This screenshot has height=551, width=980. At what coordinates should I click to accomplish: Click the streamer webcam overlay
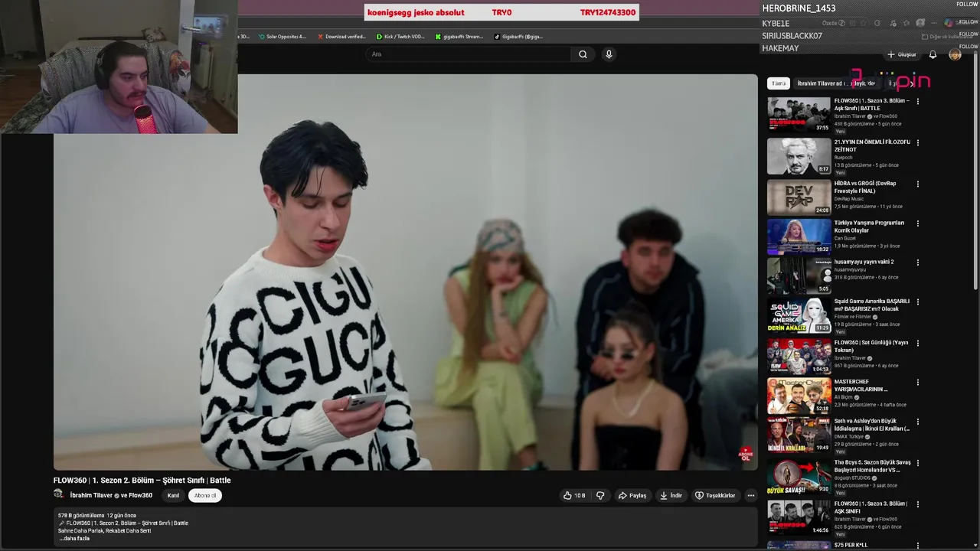click(119, 67)
